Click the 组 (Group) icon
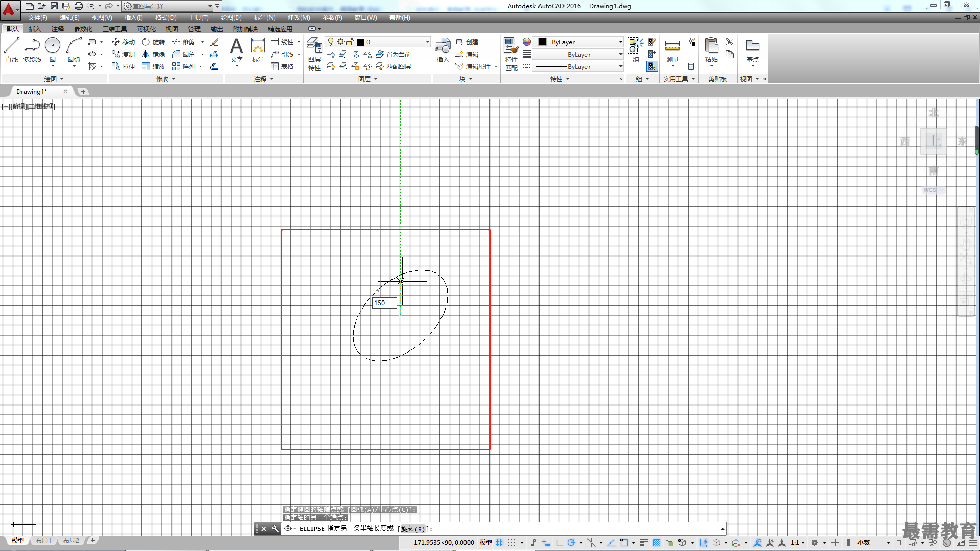 635,50
